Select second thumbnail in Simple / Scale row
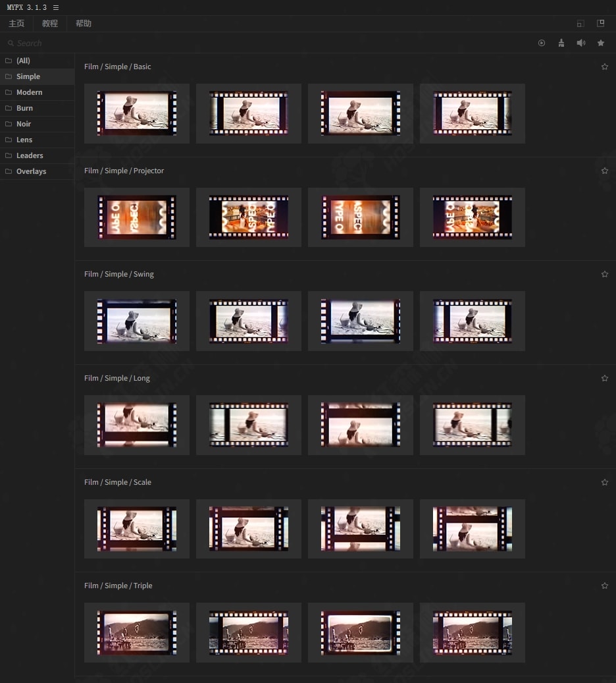The image size is (616, 683). coord(249,529)
